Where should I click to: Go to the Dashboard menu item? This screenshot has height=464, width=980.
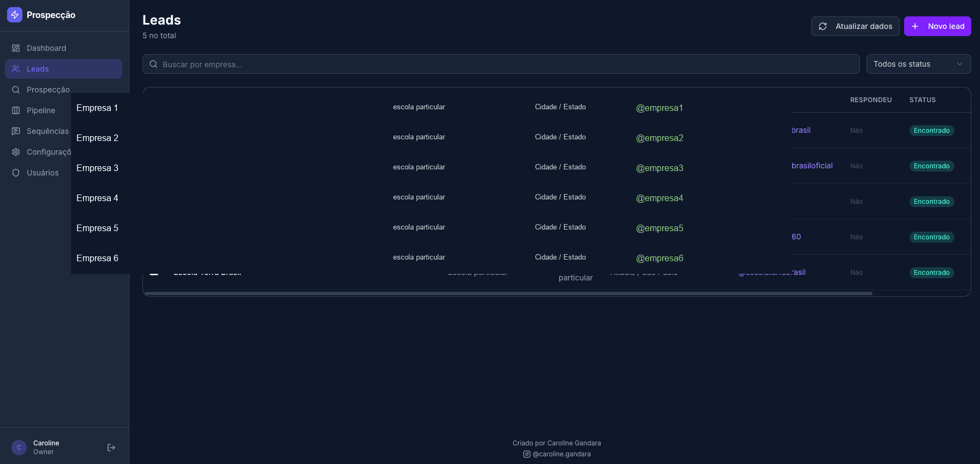[63, 48]
